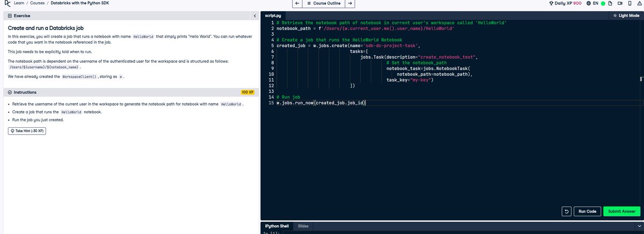
Task: Open the Courses breadcrumb link
Action: click(x=37, y=4)
